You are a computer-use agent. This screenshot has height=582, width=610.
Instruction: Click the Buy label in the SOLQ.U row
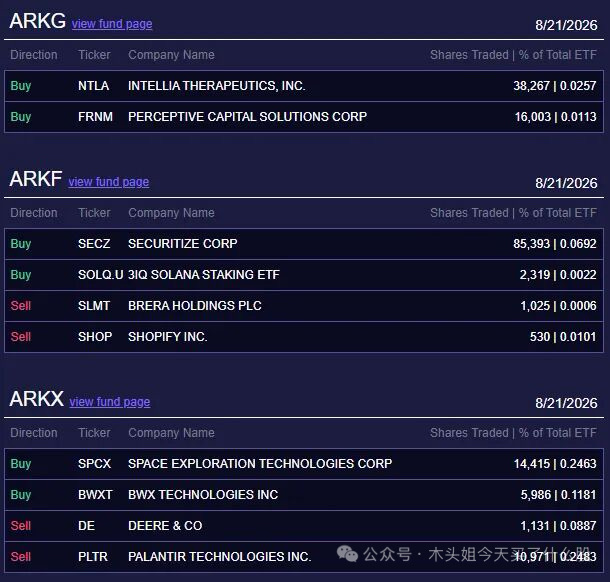21,275
